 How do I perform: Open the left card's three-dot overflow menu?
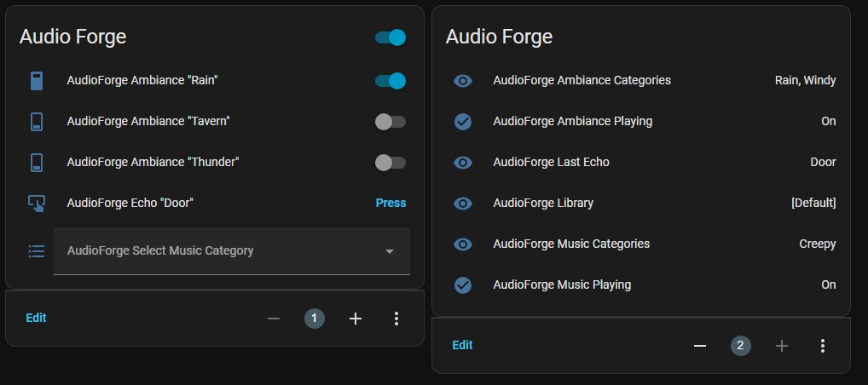[396, 319]
